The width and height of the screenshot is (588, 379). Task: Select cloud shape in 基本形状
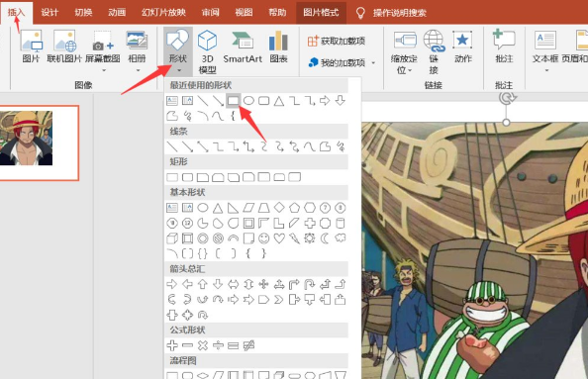click(341, 237)
